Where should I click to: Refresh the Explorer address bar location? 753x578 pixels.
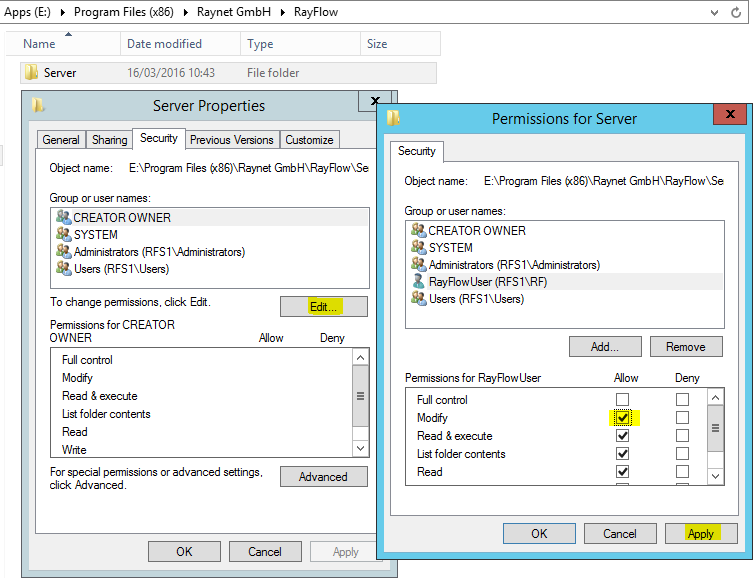736,12
